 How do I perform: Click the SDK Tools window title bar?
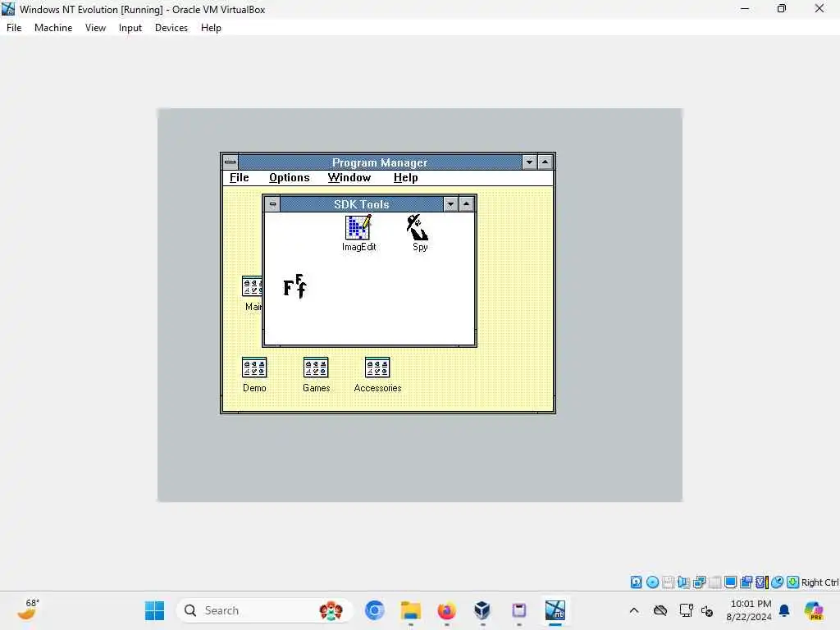362,204
